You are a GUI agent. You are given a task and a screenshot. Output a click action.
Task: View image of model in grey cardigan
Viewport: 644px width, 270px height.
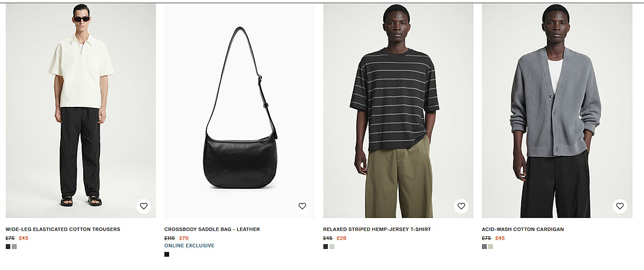(x=557, y=111)
